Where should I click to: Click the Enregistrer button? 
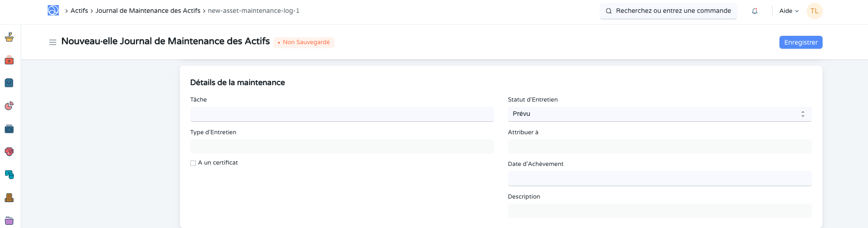[801, 42]
